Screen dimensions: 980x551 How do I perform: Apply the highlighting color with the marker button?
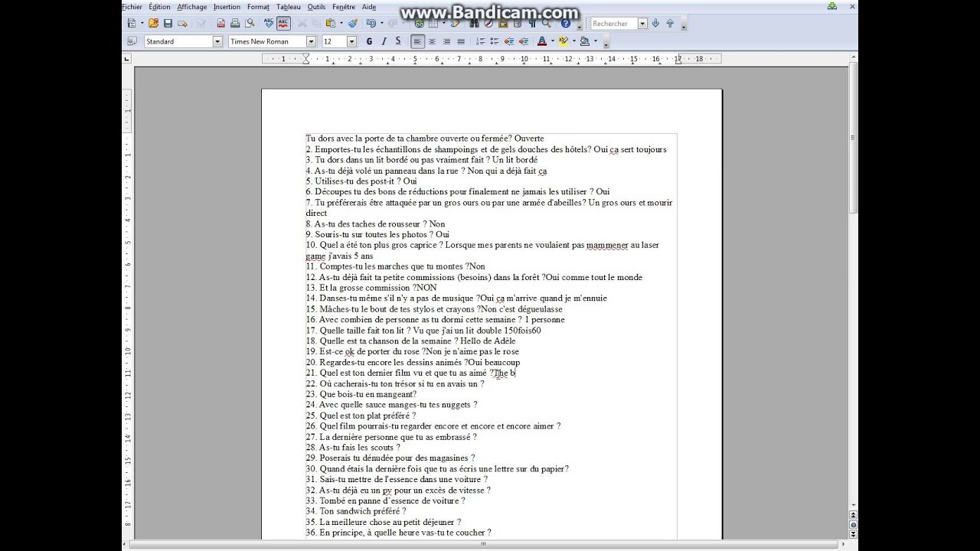coord(563,41)
